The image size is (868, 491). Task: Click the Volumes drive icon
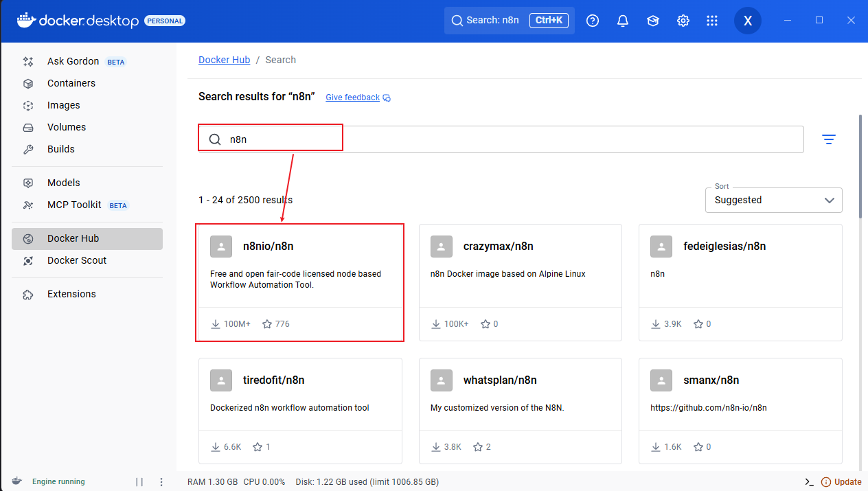(x=28, y=127)
